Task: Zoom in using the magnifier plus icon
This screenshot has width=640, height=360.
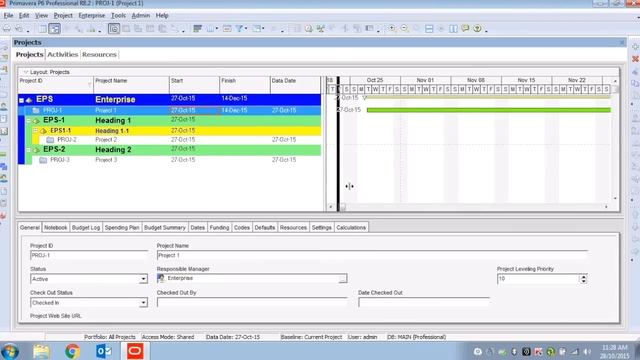Action: click(x=392, y=29)
